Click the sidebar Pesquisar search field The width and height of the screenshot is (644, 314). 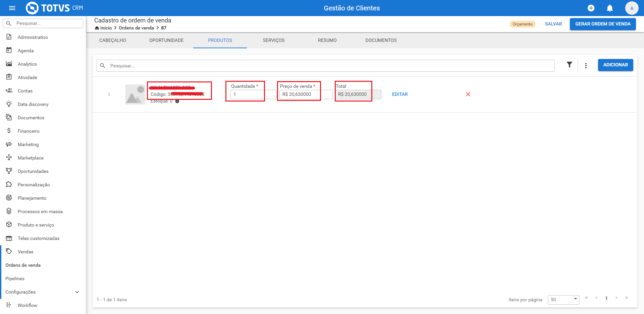[43, 23]
